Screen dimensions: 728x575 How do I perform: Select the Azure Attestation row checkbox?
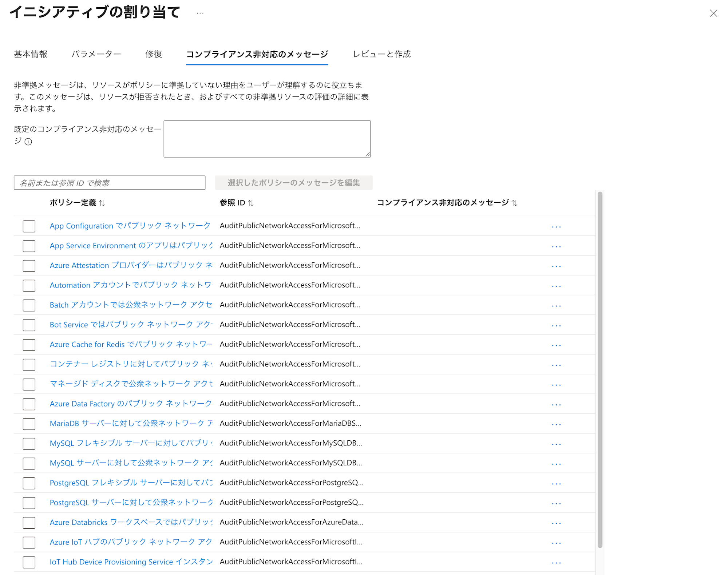click(x=29, y=266)
